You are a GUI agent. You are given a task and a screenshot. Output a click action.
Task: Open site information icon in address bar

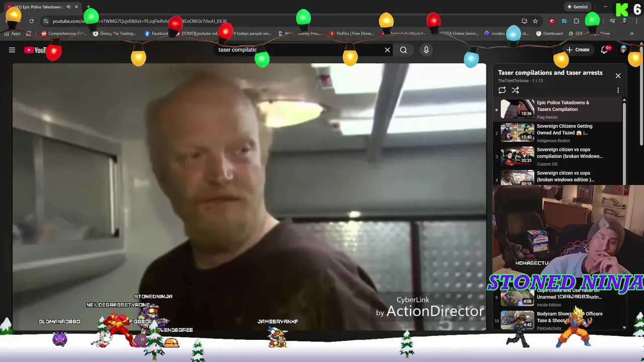[x=46, y=21]
